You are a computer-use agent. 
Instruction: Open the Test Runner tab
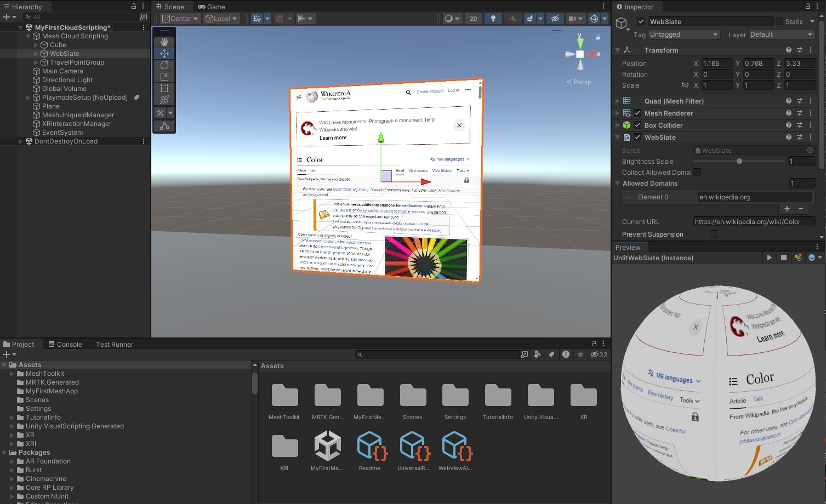click(115, 344)
